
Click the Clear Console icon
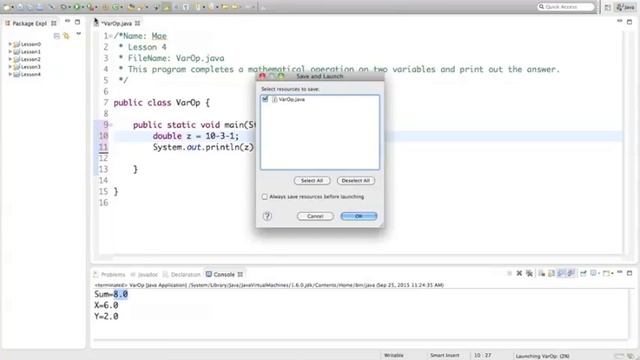point(542,273)
